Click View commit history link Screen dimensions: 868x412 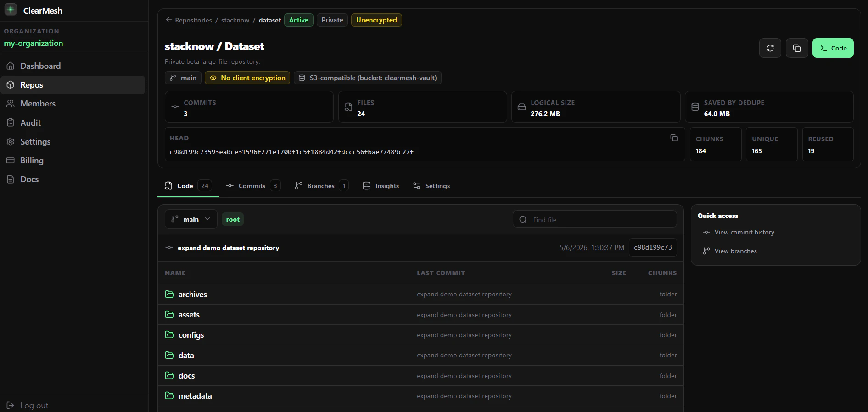point(744,233)
